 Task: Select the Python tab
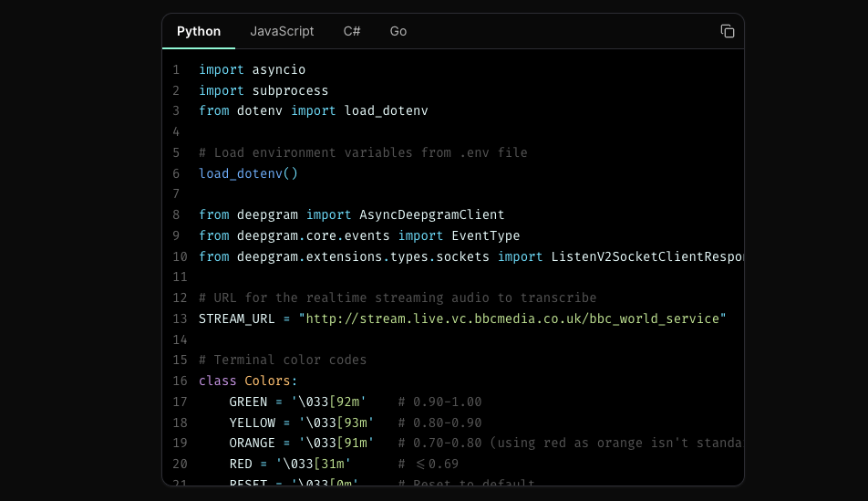coord(199,31)
